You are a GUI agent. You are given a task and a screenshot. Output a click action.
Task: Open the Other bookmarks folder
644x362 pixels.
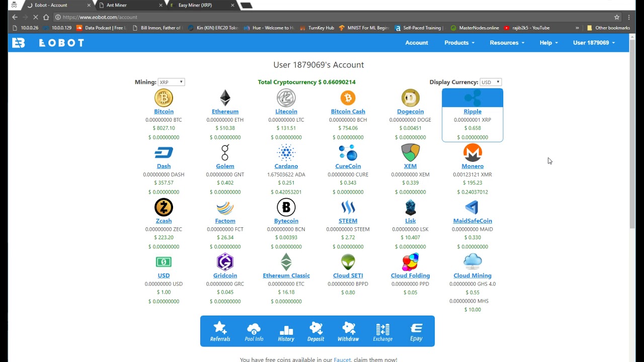click(x=608, y=28)
